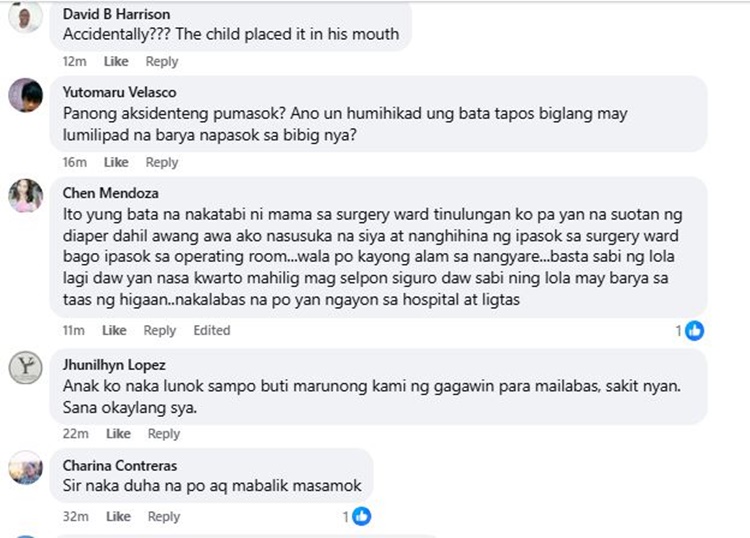Open Chen Mendoza's profile photo
The height and width of the screenshot is (538, 750).
[x=25, y=195]
